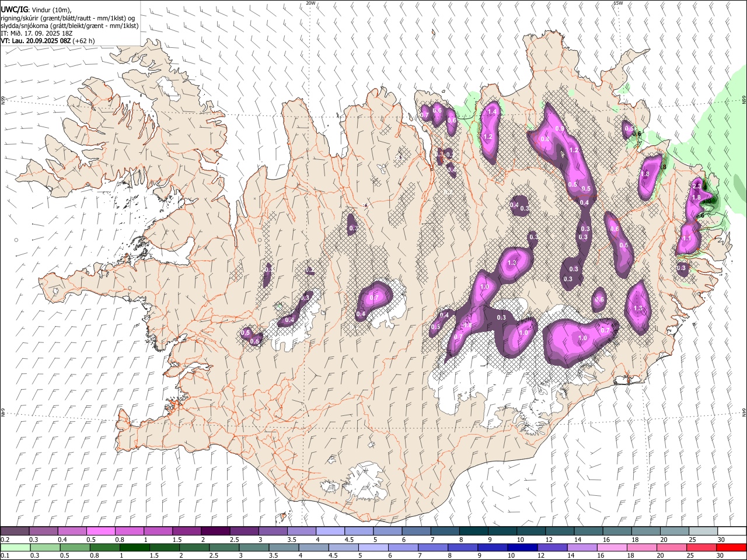Pick navy blue swatch between 10 and 12, lower legend
Viewport: 747px width, 560px height.
(x=522, y=547)
